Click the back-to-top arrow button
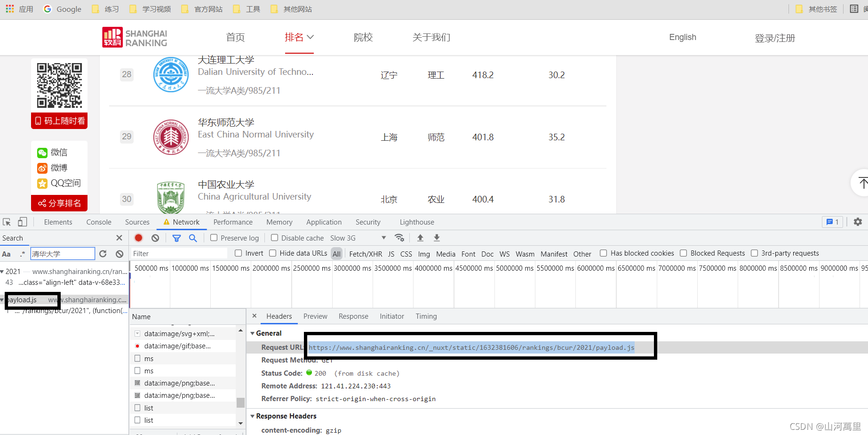 click(x=862, y=183)
